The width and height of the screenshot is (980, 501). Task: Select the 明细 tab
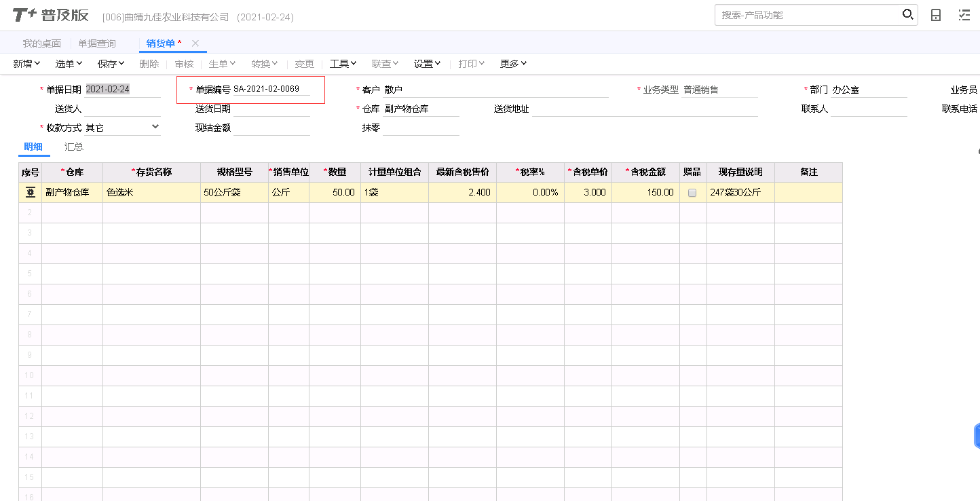click(x=33, y=147)
